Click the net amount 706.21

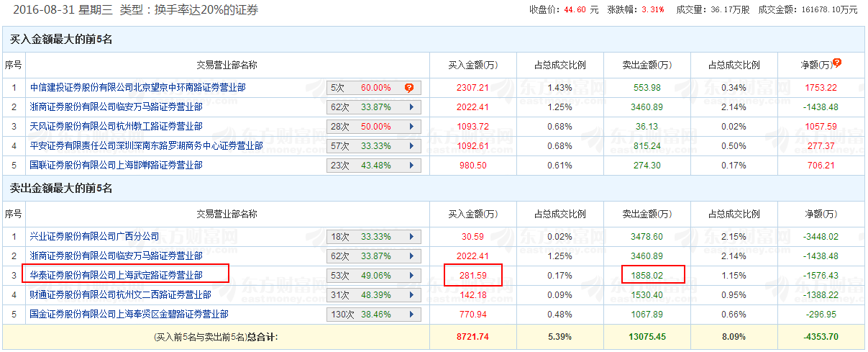coord(821,166)
